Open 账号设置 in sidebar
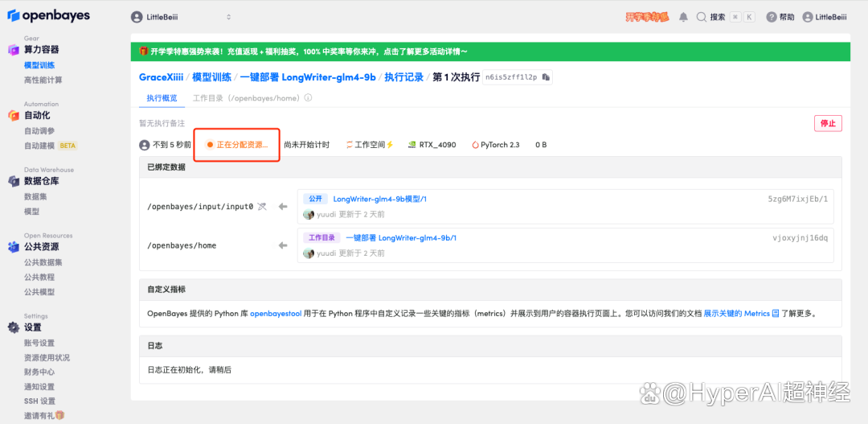 (39, 343)
